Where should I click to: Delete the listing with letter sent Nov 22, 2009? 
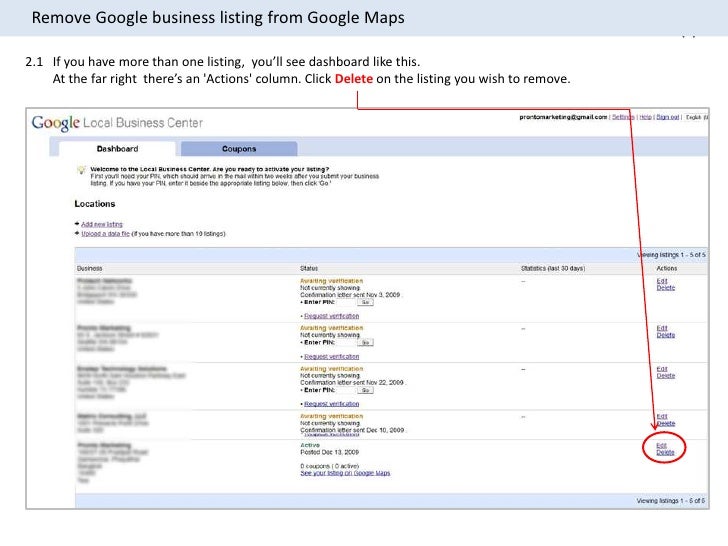tap(665, 376)
